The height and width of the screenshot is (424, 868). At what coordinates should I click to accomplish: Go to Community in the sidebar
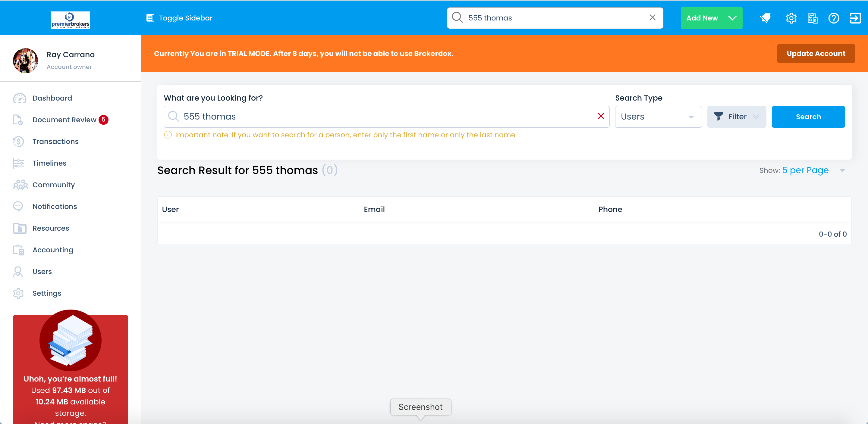click(54, 185)
